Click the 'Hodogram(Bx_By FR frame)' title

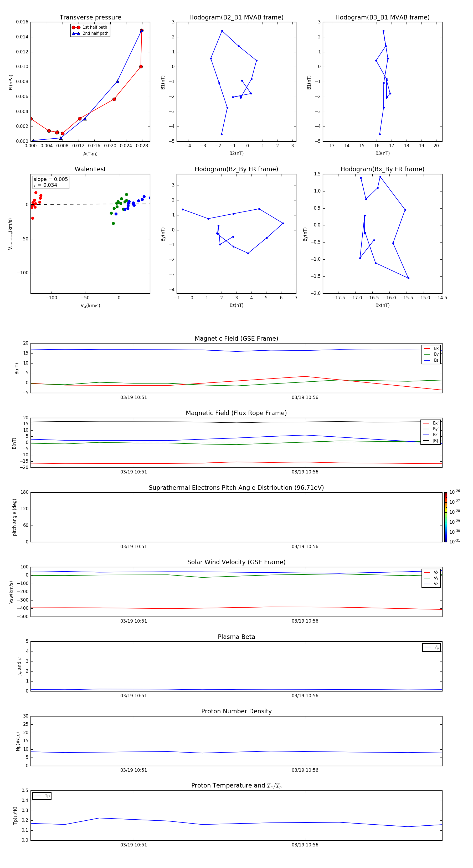[382, 169]
